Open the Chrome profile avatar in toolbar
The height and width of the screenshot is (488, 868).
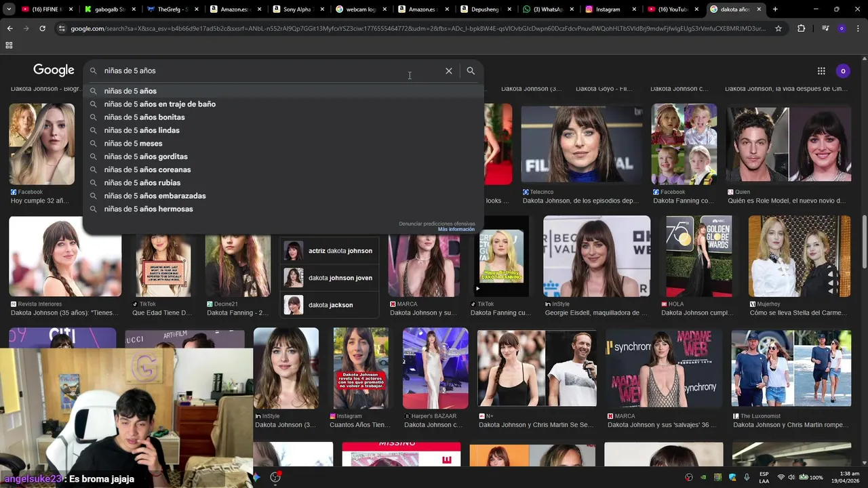pos(842,28)
